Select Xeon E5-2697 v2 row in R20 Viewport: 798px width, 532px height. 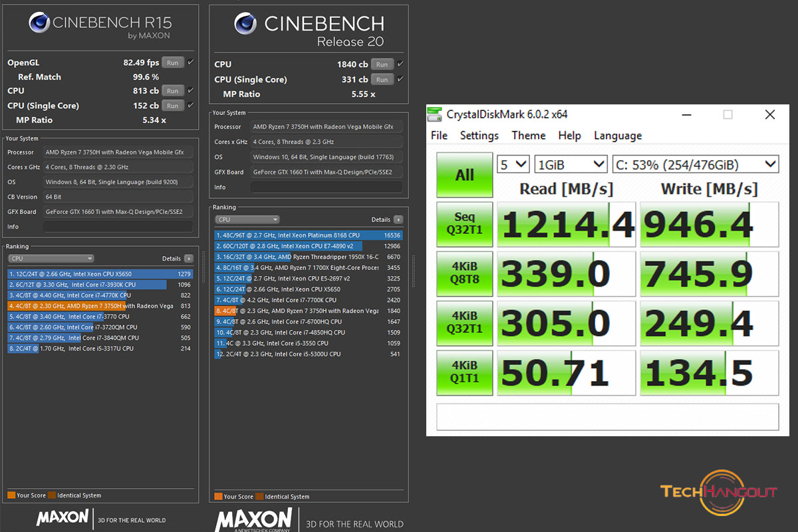309,279
